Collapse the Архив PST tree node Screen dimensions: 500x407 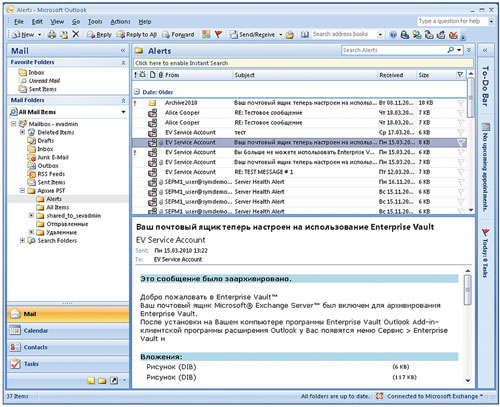22,191
